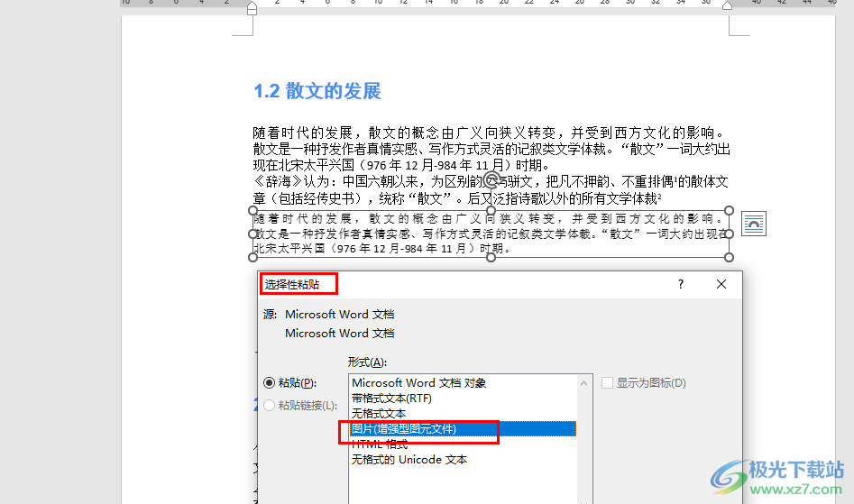Viewport: 854px width, 504px height.
Task: Select the 粘贴链接(L) radio button
Action: [269, 406]
